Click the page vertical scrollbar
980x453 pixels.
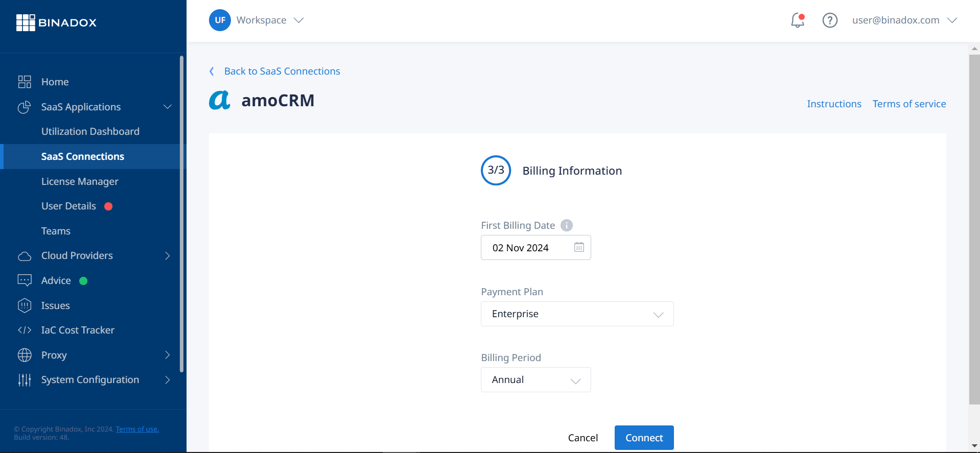click(974, 230)
